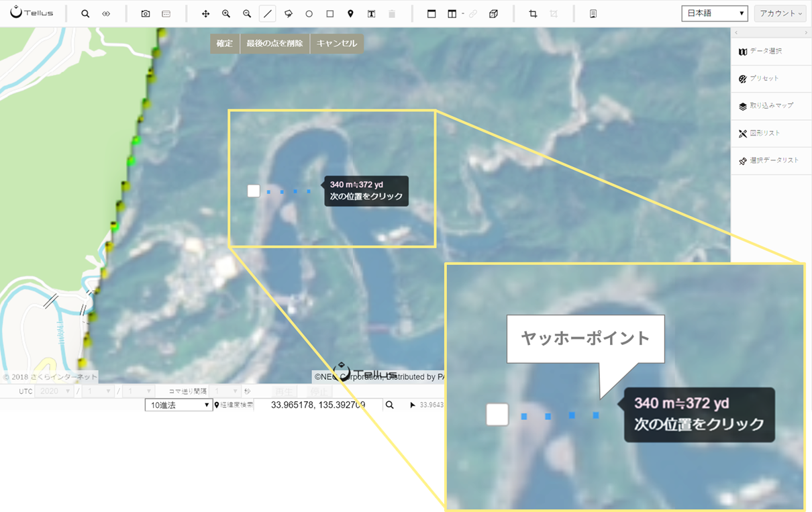Open the プリセット panel
Viewport: 812px width, 512px height.
pos(771,79)
